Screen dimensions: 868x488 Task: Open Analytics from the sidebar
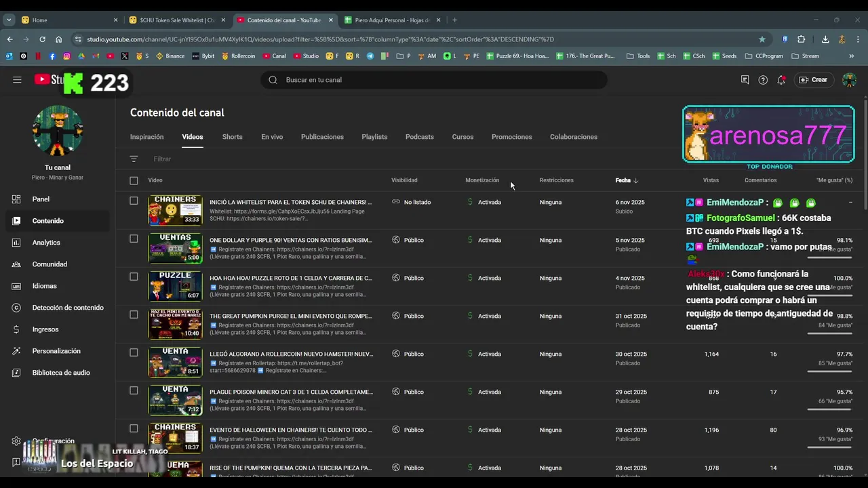click(x=46, y=243)
